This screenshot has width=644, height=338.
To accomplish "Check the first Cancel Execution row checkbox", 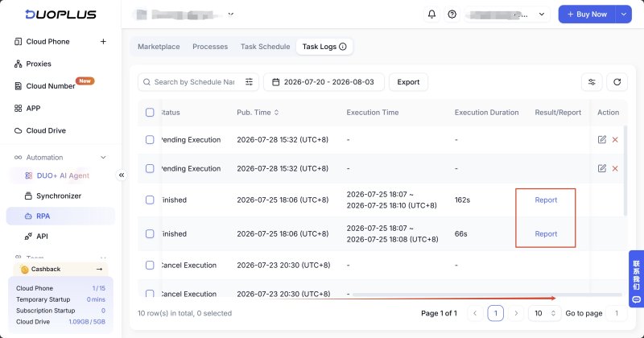I will (150, 266).
